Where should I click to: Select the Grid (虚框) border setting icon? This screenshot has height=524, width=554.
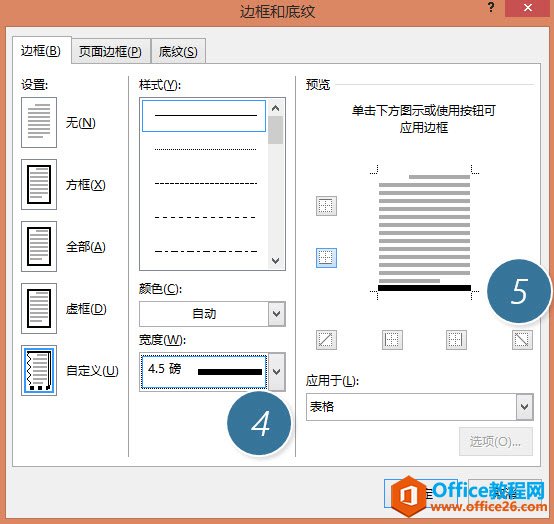[39, 308]
